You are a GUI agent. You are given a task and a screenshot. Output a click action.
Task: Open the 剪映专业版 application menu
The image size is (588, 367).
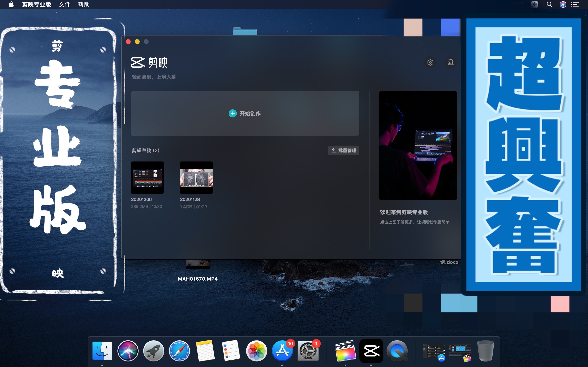[37, 5]
